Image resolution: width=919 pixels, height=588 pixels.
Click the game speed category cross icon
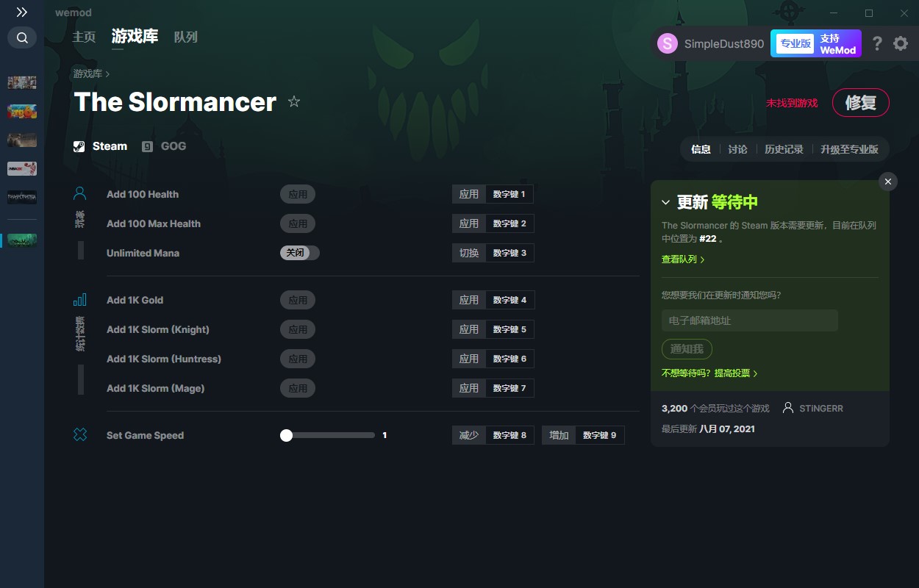click(80, 435)
